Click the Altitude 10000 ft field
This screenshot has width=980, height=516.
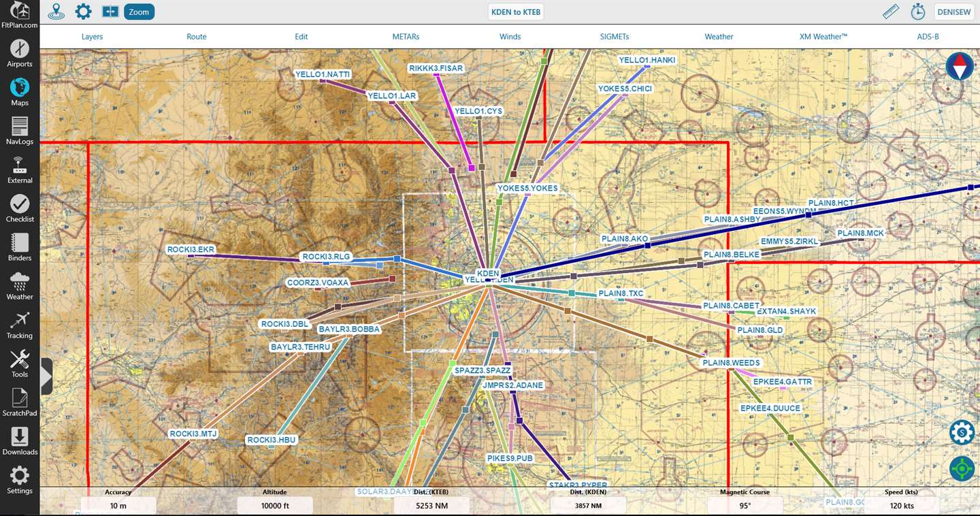click(x=275, y=505)
